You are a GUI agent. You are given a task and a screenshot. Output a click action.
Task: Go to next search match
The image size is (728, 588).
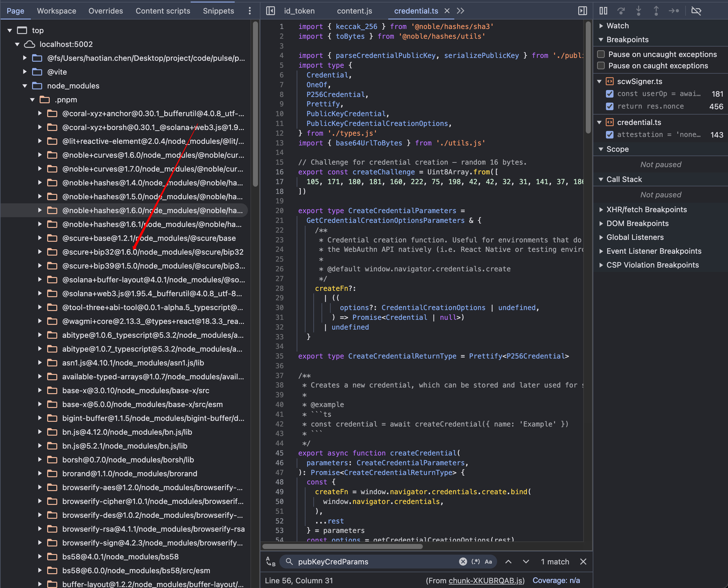[x=526, y=562]
